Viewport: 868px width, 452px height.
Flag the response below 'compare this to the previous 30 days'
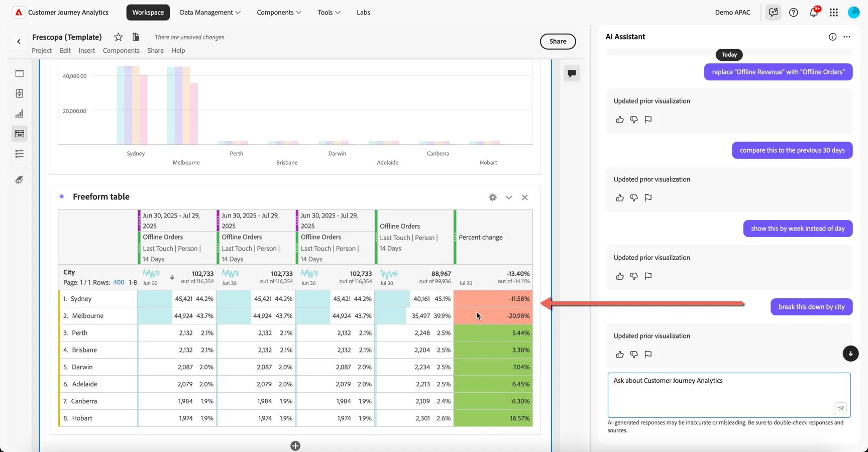pyautogui.click(x=648, y=198)
